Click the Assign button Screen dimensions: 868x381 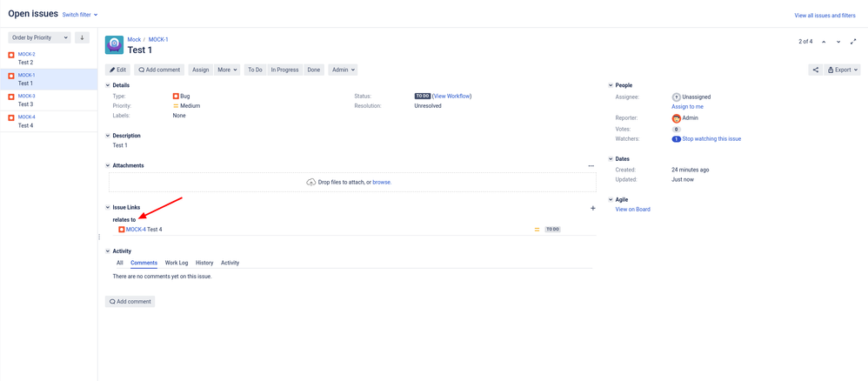200,70
